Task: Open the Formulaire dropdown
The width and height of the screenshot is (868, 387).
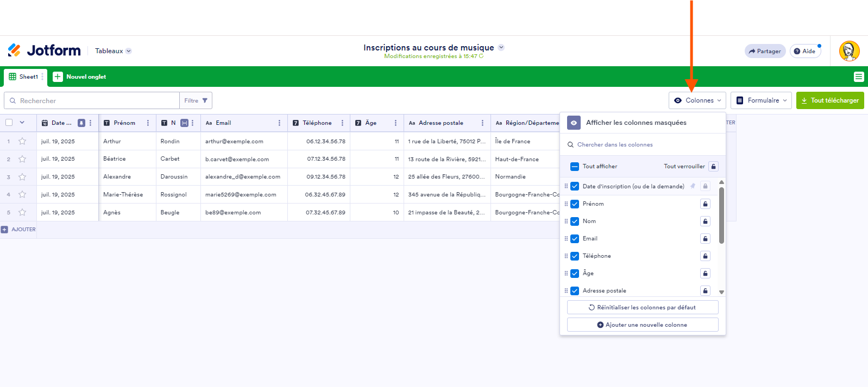Action: pyautogui.click(x=761, y=100)
